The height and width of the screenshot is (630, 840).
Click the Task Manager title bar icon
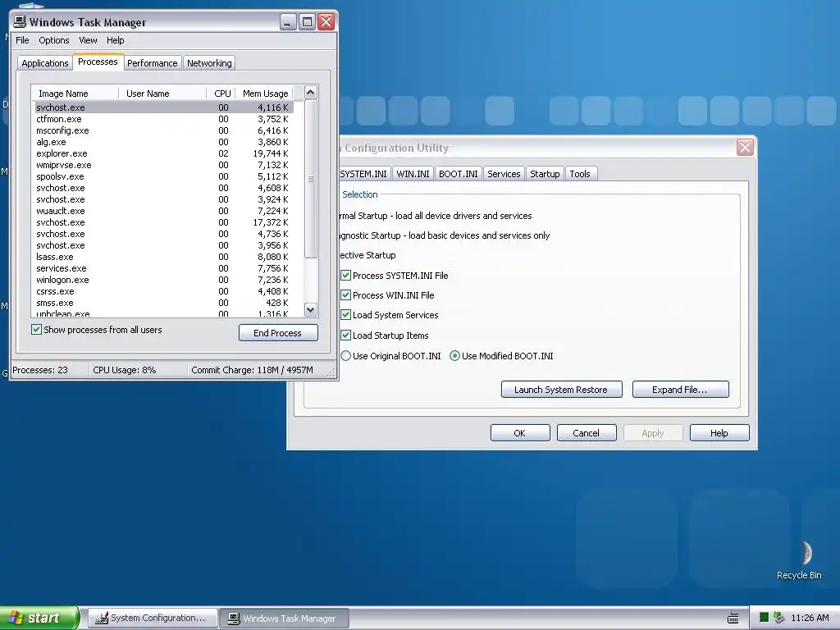click(x=20, y=21)
